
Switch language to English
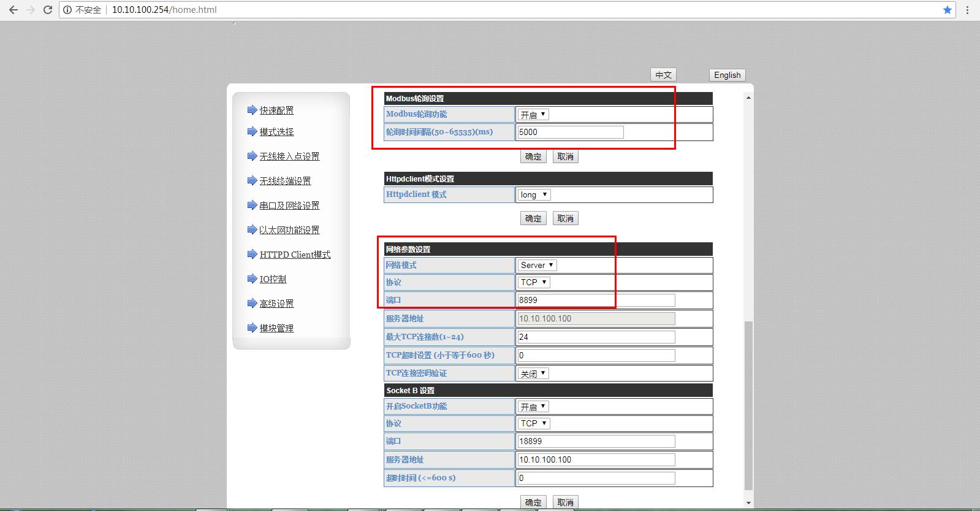[727, 75]
